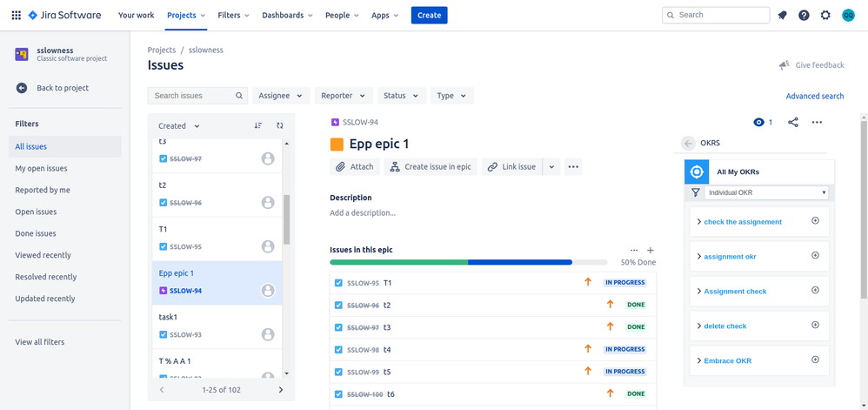Click the Jira Software logo
Viewport: 868px width, 410px height.
(x=64, y=16)
